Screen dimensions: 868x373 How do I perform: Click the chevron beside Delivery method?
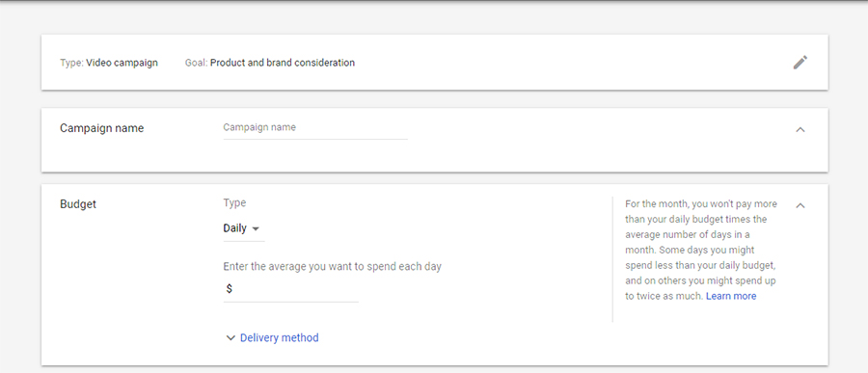coord(231,337)
